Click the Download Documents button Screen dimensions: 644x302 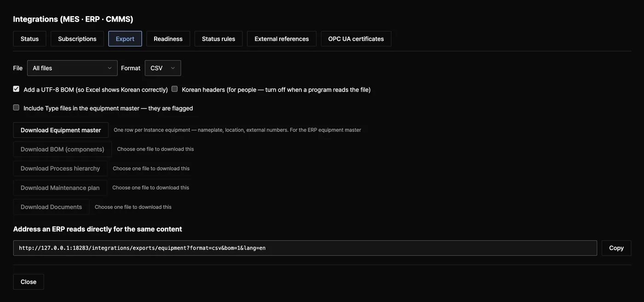click(52, 207)
